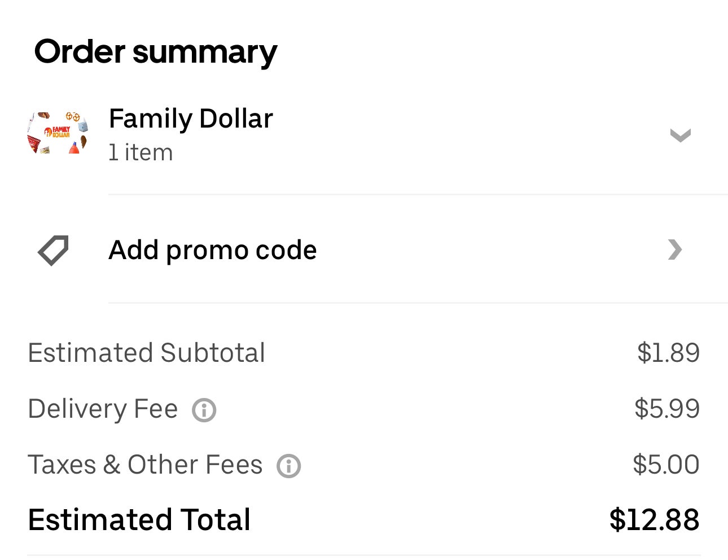Screen dimensions: 728x560
Task: Click the divider line below Family Dollar row
Action: [418, 195]
